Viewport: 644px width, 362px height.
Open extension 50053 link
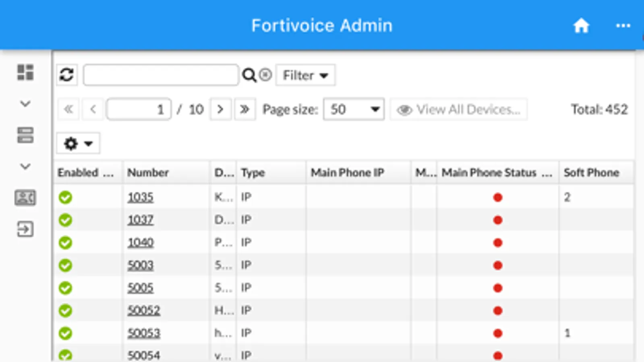click(x=144, y=333)
